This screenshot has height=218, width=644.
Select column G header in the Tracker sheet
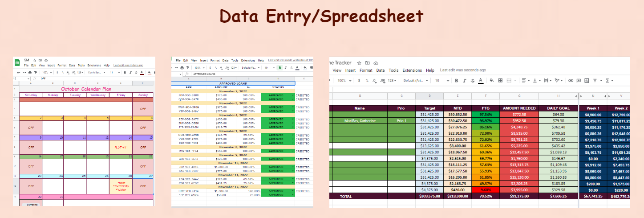point(519,96)
